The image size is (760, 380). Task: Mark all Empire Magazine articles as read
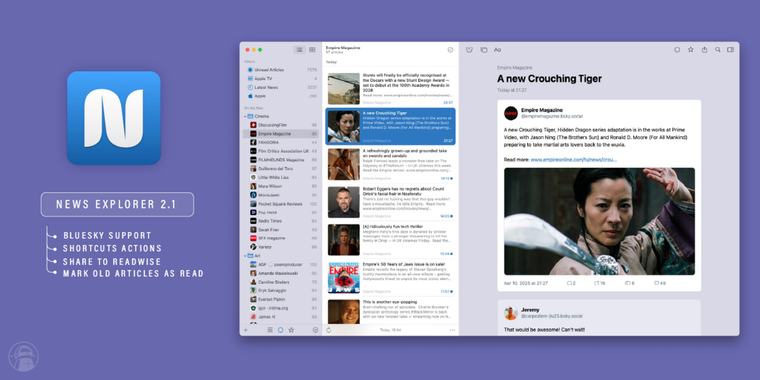pyautogui.click(x=450, y=49)
